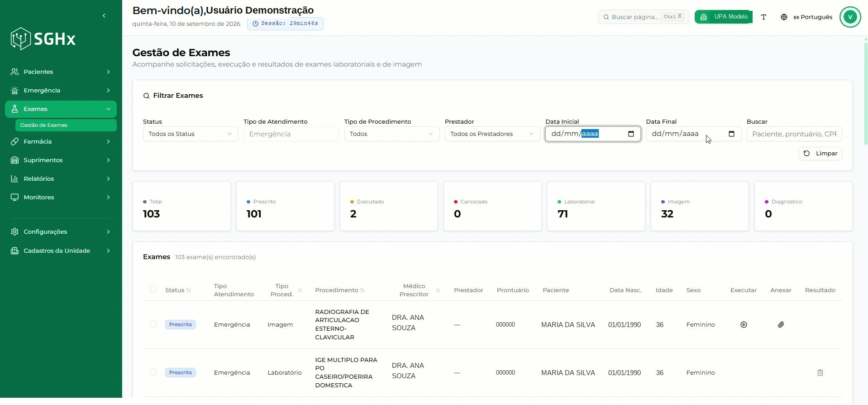Click the Limpar button
Screen dimensions: 868x405
[820, 154]
